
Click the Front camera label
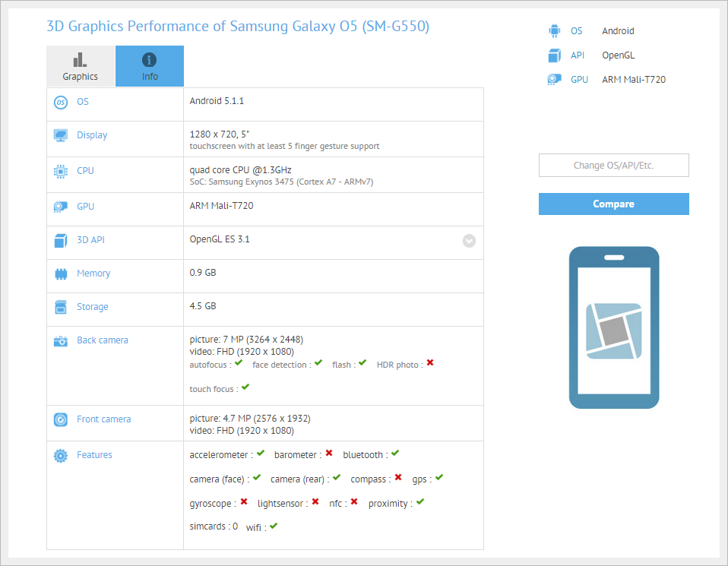pos(103,419)
